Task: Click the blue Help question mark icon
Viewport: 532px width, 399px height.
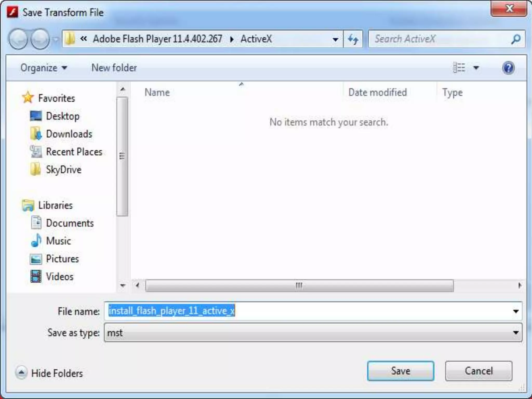Action: point(508,68)
